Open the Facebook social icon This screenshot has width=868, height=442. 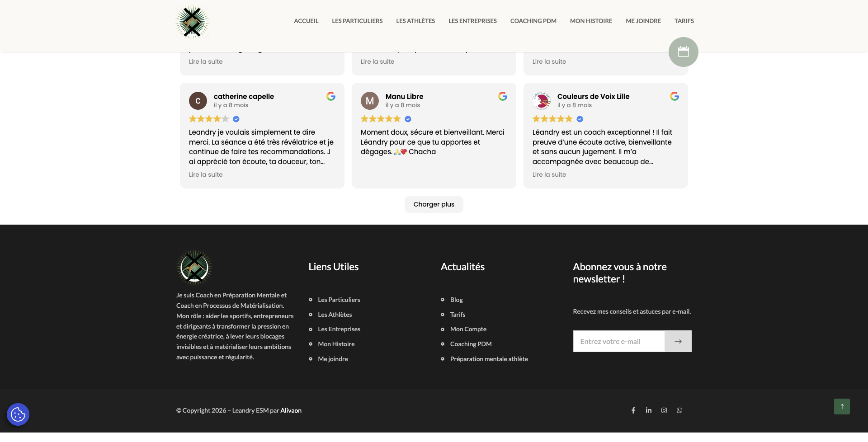coord(633,410)
